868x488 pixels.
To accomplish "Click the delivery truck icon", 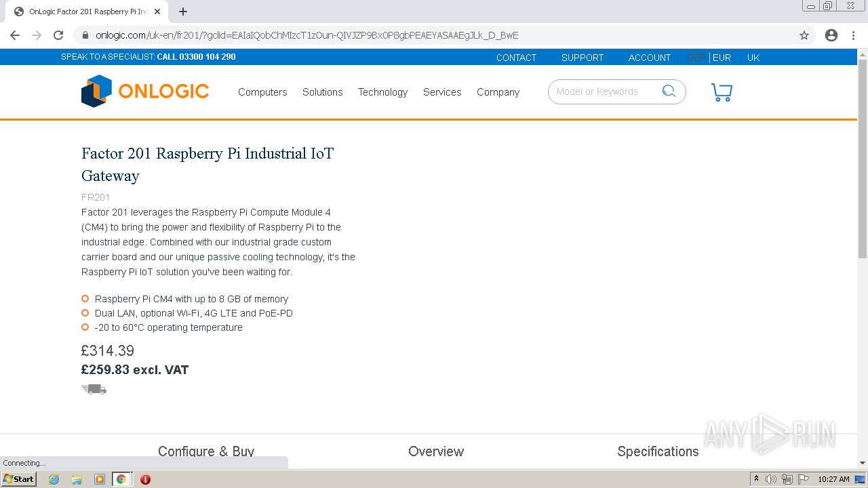I will coord(94,389).
